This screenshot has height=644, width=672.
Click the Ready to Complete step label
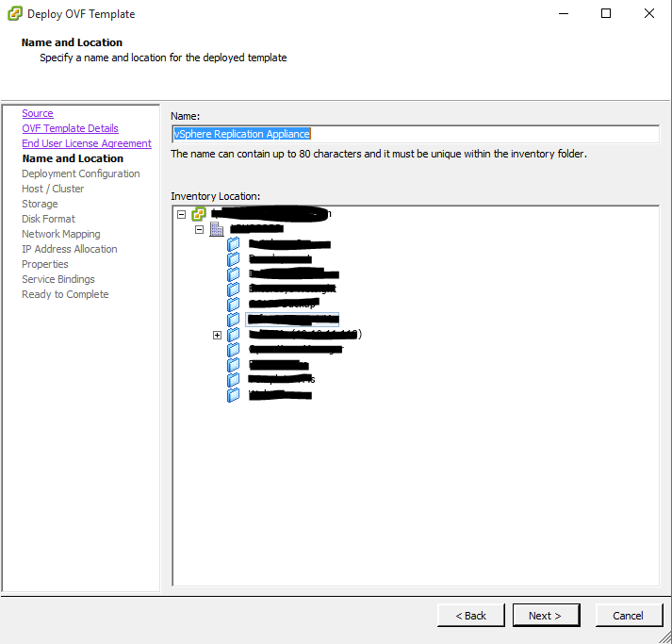(66, 294)
